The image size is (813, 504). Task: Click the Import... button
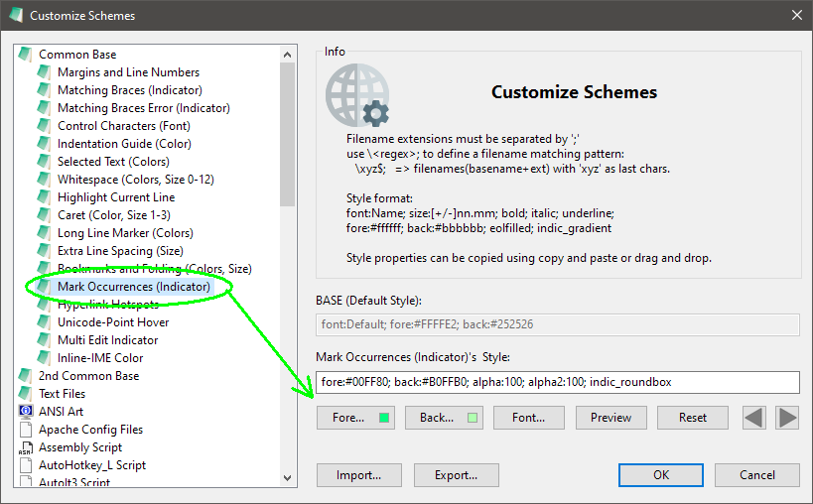click(x=358, y=475)
